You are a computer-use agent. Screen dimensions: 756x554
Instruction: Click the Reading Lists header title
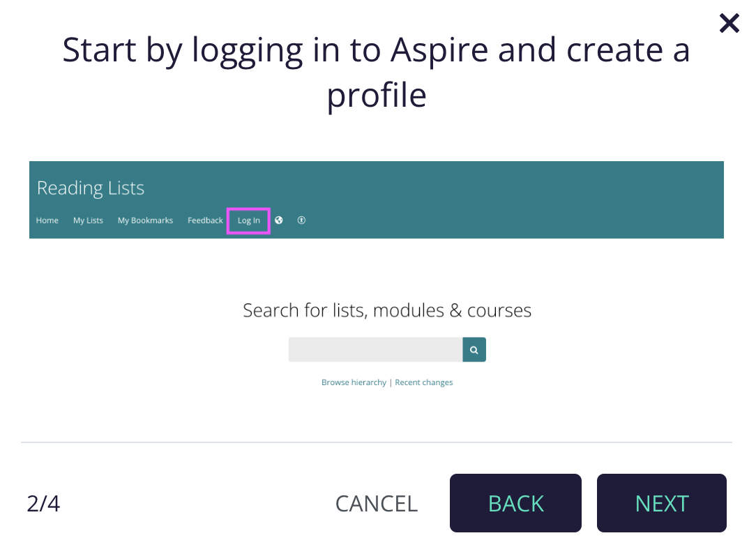[90, 188]
